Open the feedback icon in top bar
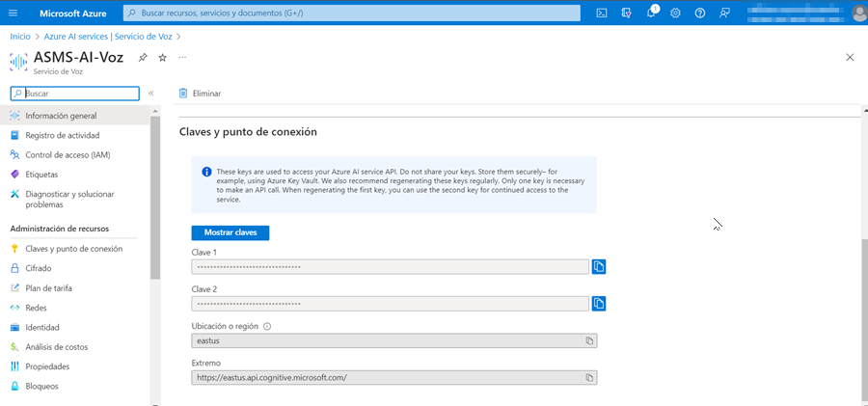868x406 pixels. click(724, 14)
